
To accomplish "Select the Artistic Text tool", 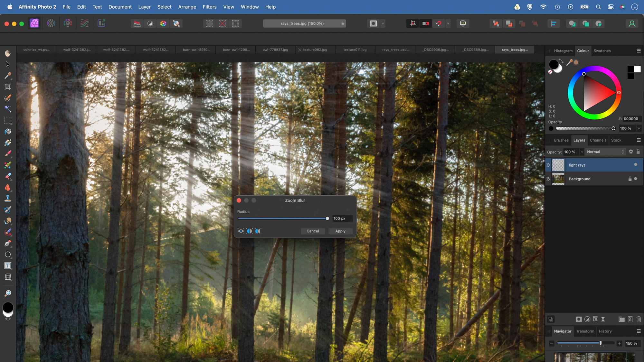I will tap(8, 266).
